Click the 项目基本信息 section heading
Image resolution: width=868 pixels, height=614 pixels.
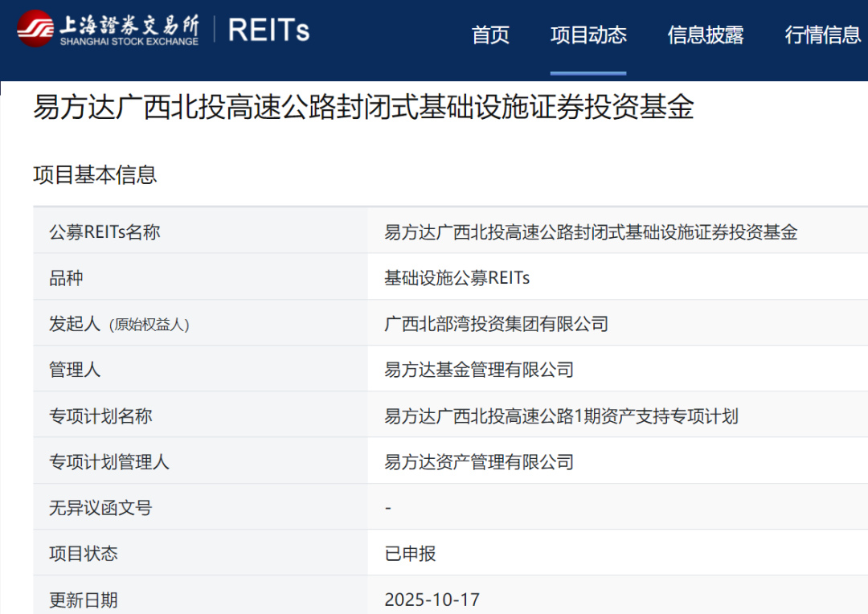click(x=95, y=175)
